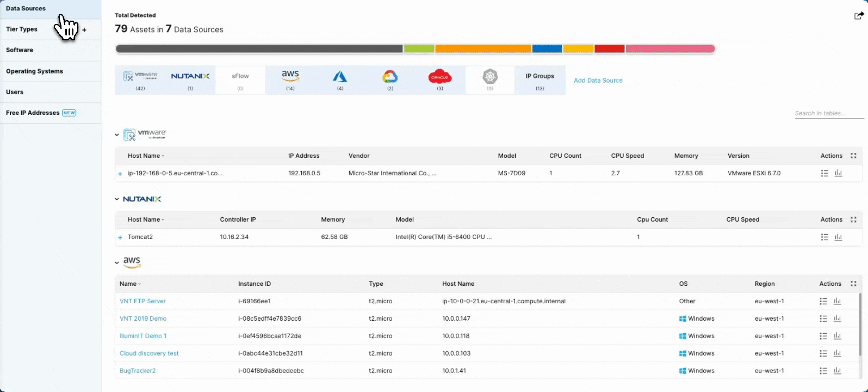Maximize the VMware table with the fullscreen icon
The height and width of the screenshot is (392, 868).
click(853, 156)
